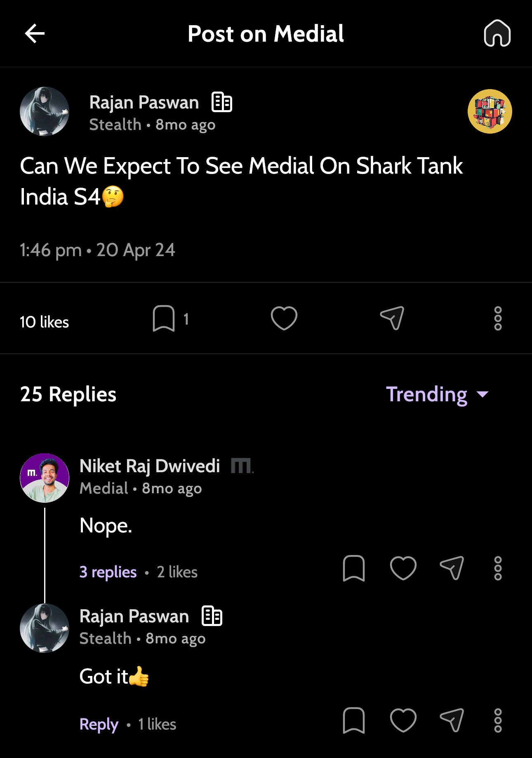This screenshot has height=758, width=532.
Task: Go back using the arrow icon
Action: click(35, 33)
